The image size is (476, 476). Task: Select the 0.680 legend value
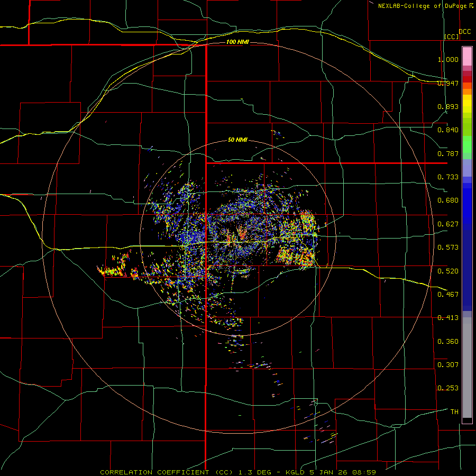(448, 200)
